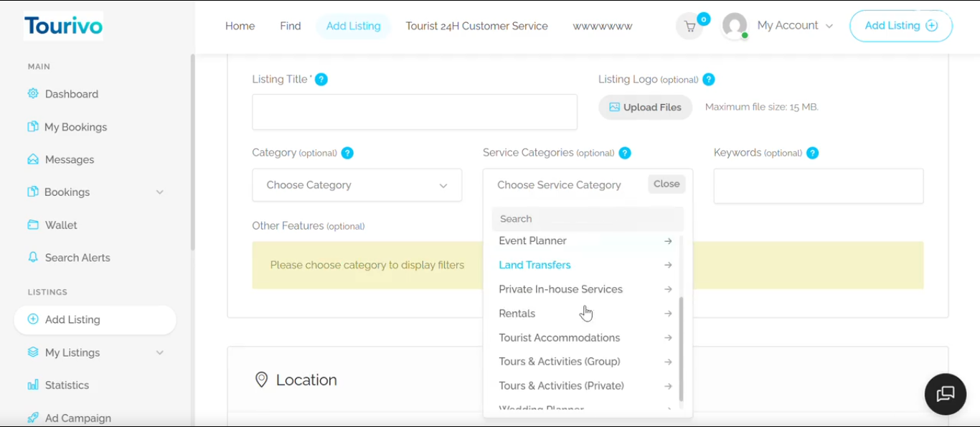Viewport: 980px width, 427px height.
Task: Select Land Transfers service category
Action: (x=534, y=264)
